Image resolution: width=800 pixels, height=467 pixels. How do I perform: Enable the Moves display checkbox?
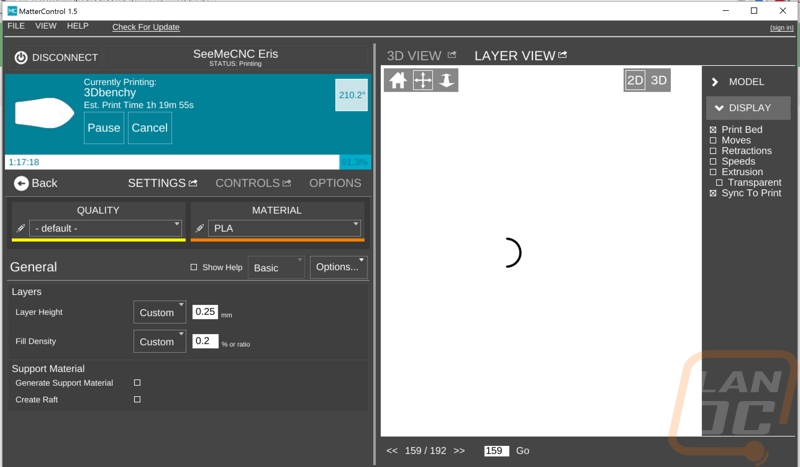coord(713,141)
